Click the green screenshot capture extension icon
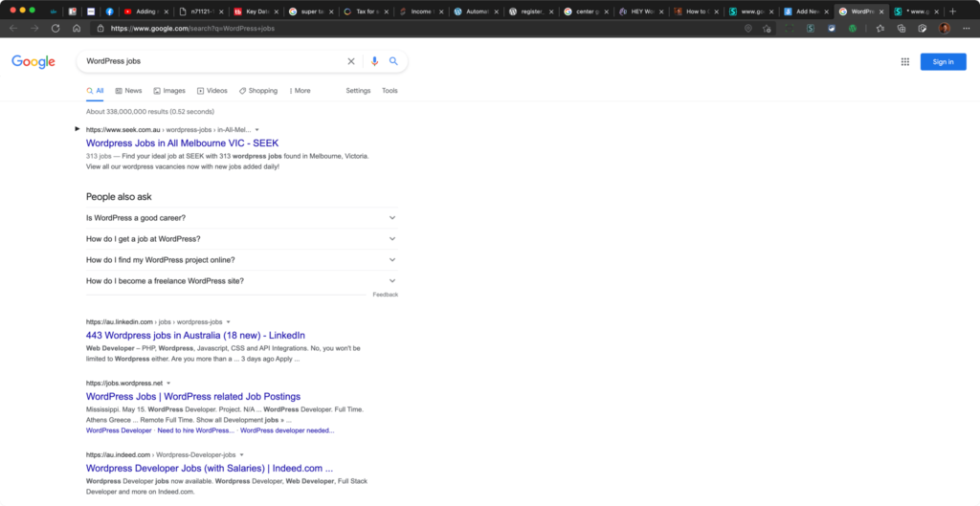This screenshot has width=980, height=506. tap(790, 28)
